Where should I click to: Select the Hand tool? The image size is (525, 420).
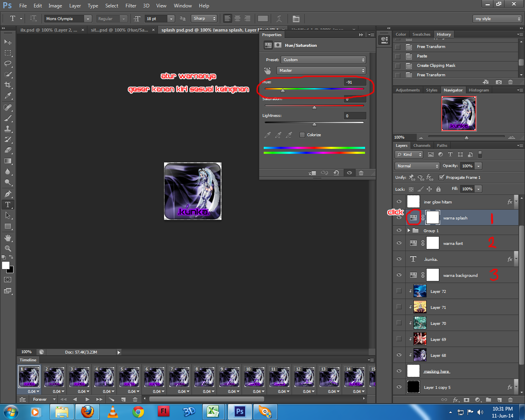(8, 237)
